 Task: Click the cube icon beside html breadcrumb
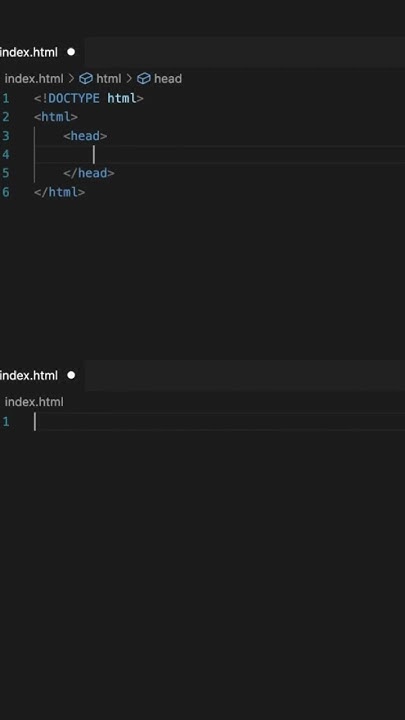pyautogui.click(x=86, y=79)
